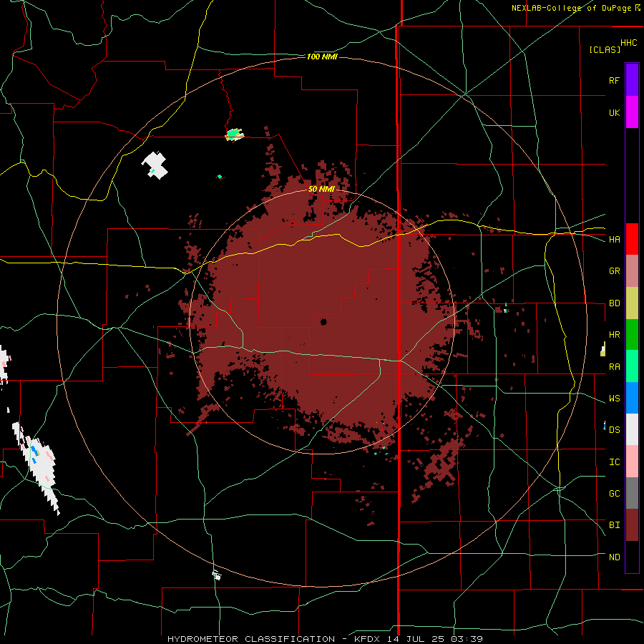
Task: Click the 03:39 time stamp
Action: click(x=466, y=639)
